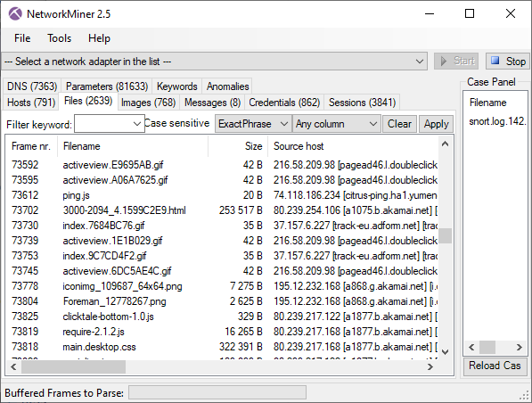Viewport: 532px width, 403px height.
Task: Expand the network adapter selection dropdown
Action: click(x=420, y=62)
